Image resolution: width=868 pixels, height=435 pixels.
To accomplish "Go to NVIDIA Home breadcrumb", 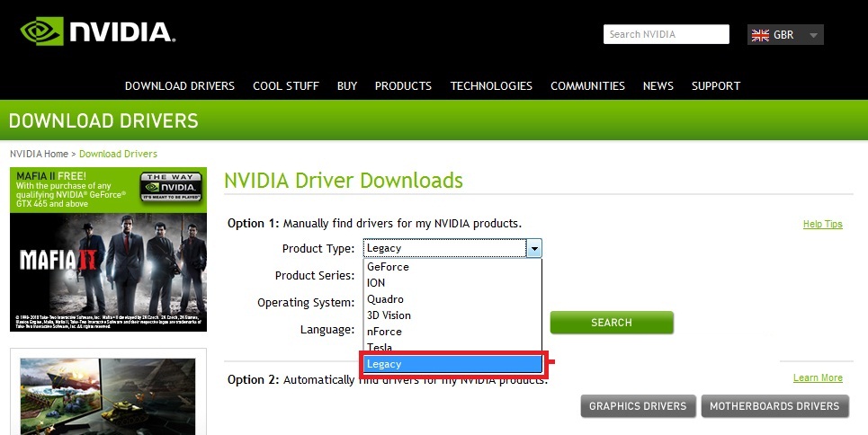I will (39, 154).
